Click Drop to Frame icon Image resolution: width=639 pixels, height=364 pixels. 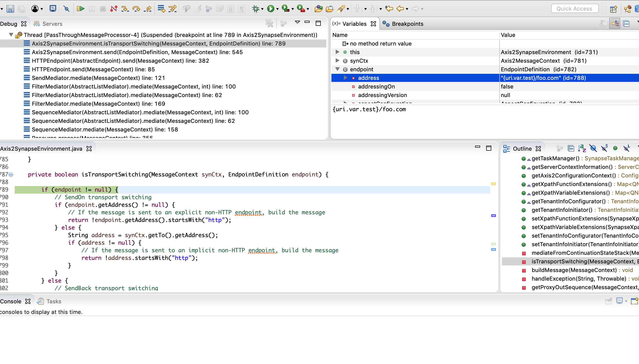[161, 9]
